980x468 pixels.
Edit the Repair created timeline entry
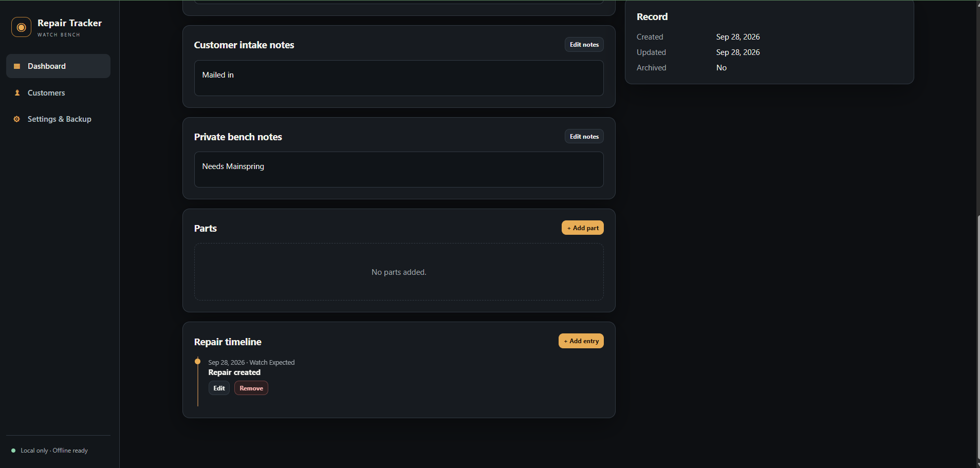tap(219, 388)
